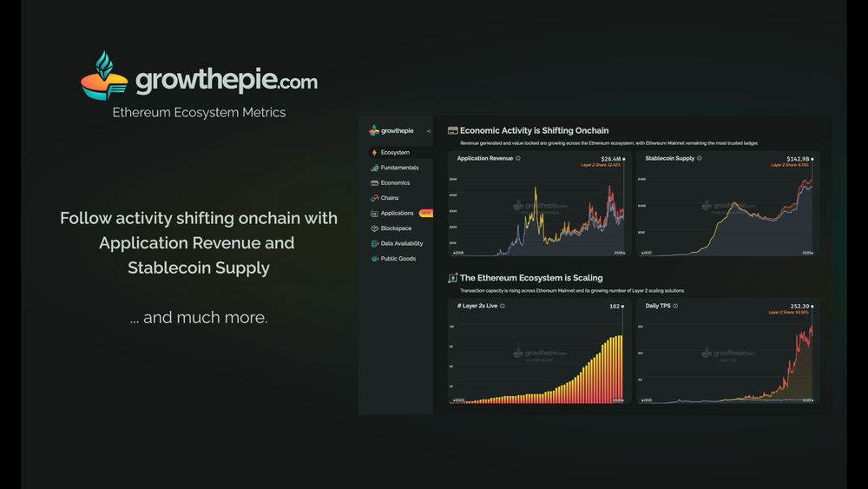Click the $26.4M Application Revenue value
Viewport: 868px width, 489px height.
611,159
